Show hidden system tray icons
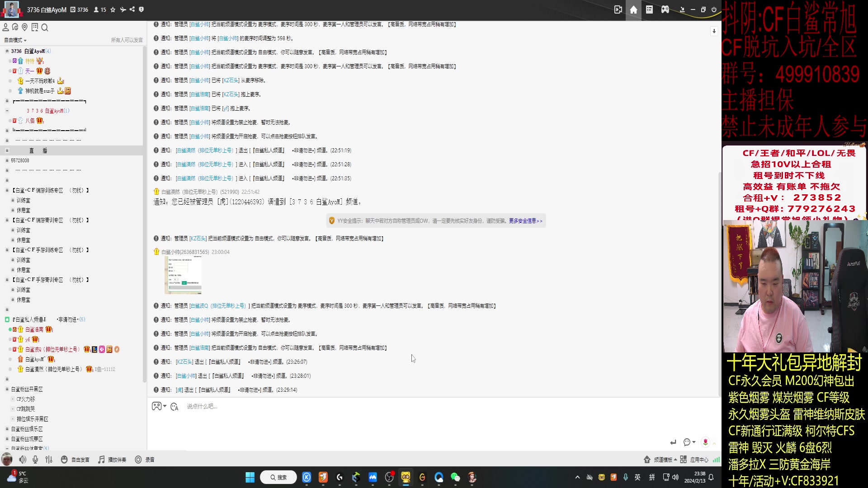The width and height of the screenshot is (868, 488). [577, 477]
